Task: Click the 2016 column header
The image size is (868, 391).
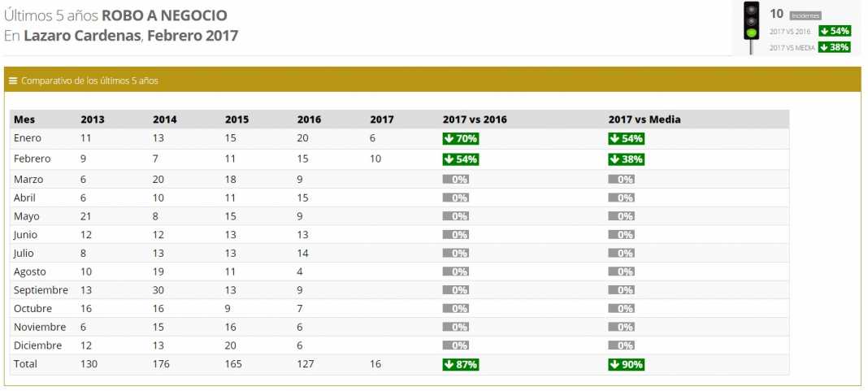Action: (x=309, y=119)
